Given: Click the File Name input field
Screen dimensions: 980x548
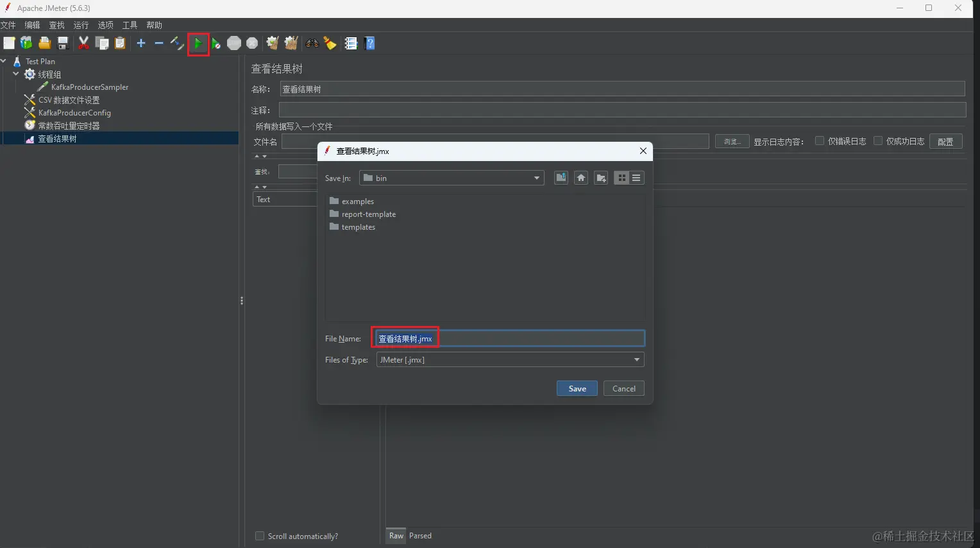Looking at the screenshot, I should pos(510,338).
